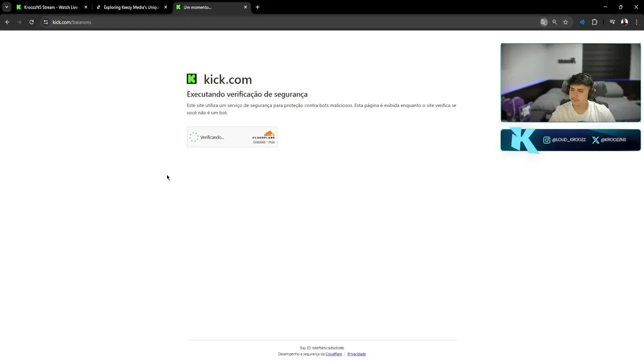
Task: Click the Instagram icon on overlay
Action: [x=547, y=140]
